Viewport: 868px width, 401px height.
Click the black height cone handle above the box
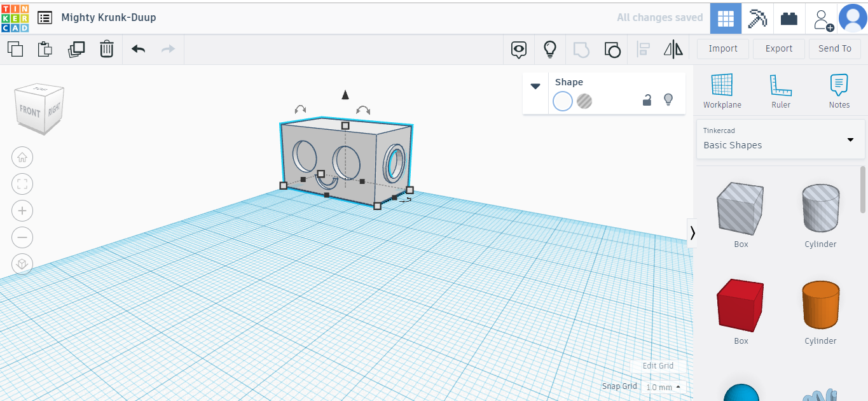click(x=345, y=95)
